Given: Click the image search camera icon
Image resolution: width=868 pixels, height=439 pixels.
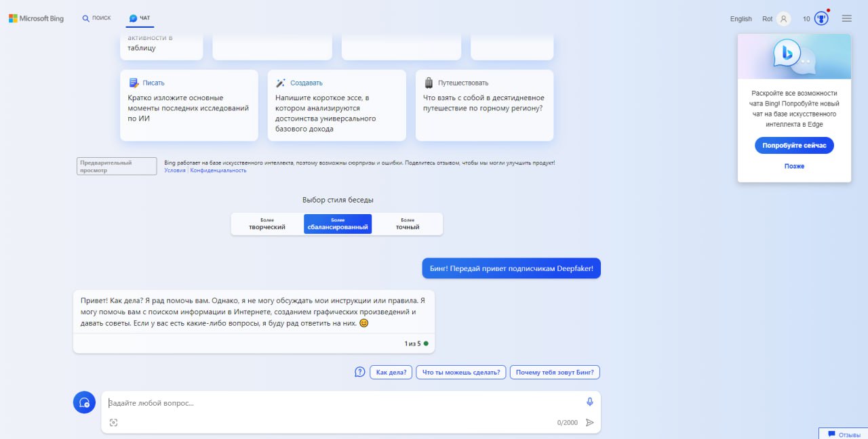Looking at the screenshot, I should (x=113, y=423).
